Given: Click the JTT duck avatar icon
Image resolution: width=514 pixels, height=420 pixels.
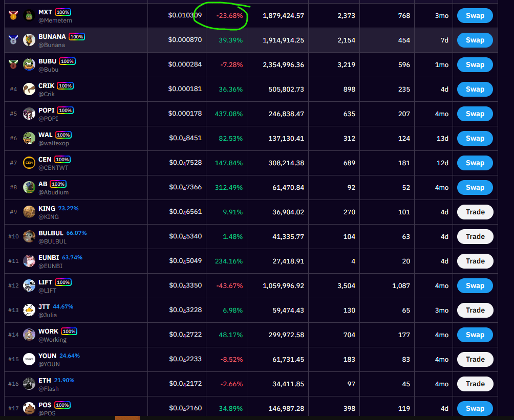Looking at the screenshot, I should coord(29,310).
